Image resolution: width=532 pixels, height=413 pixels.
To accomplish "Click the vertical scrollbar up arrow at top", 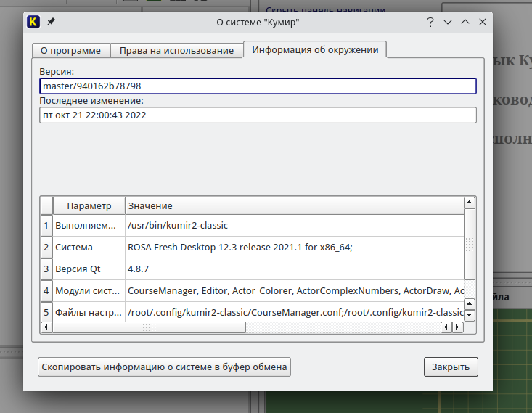I will (470, 203).
